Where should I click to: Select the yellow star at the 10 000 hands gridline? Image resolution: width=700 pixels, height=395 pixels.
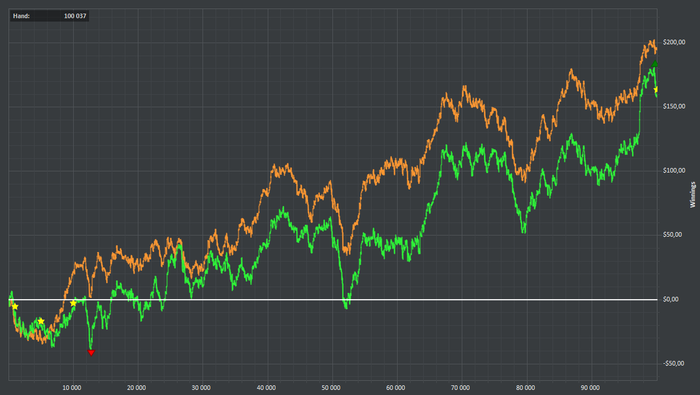pos(73,304)
